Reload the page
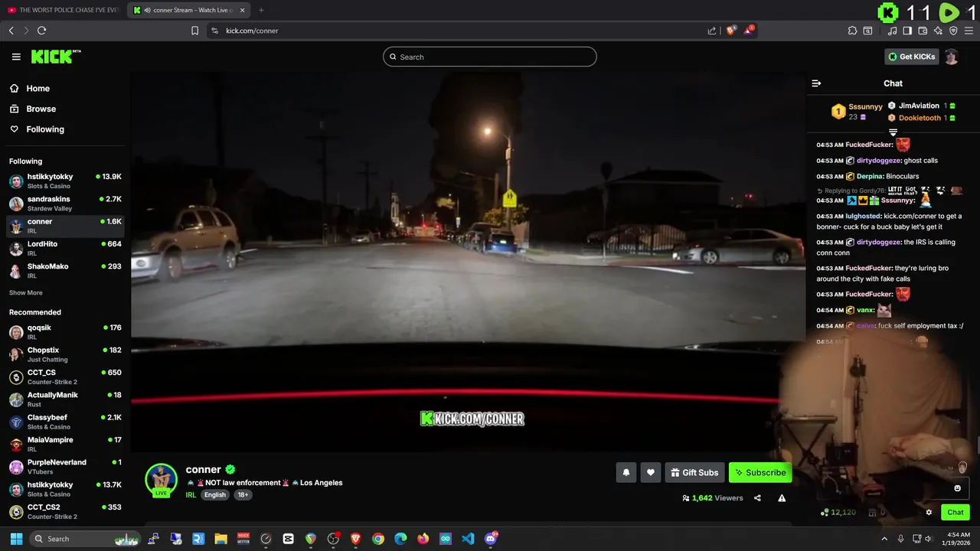Screen dimensions: 980x551 [41, 31]
